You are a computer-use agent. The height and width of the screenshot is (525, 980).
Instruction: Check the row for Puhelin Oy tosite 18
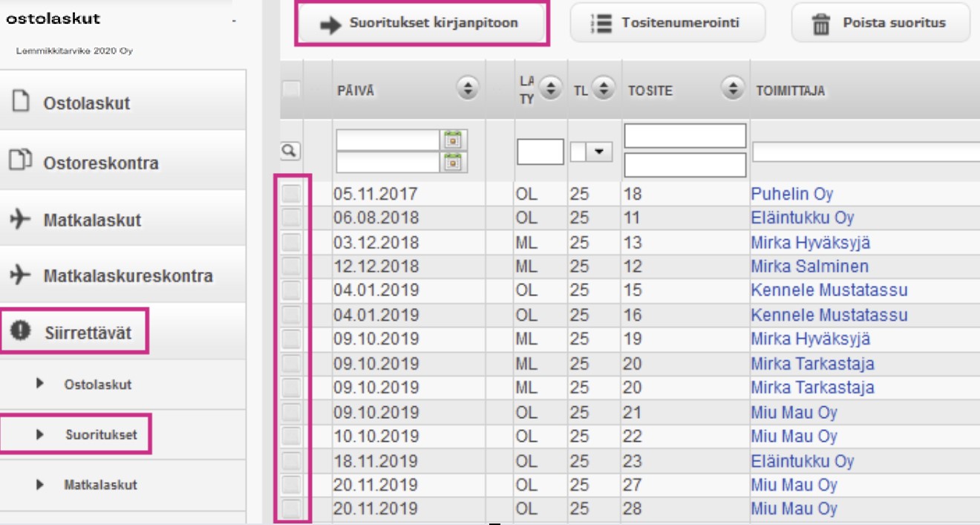tap(291, 194)
